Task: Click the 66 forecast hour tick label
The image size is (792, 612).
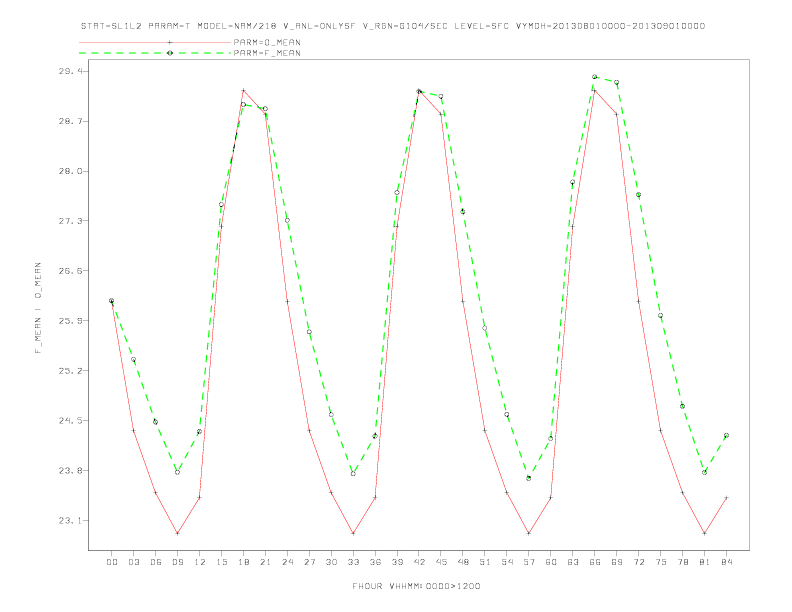Action: (x=595, y=562)
